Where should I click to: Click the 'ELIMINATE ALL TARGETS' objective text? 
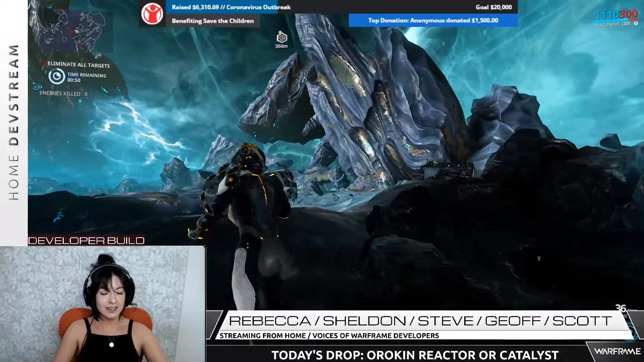pos(79,65)
